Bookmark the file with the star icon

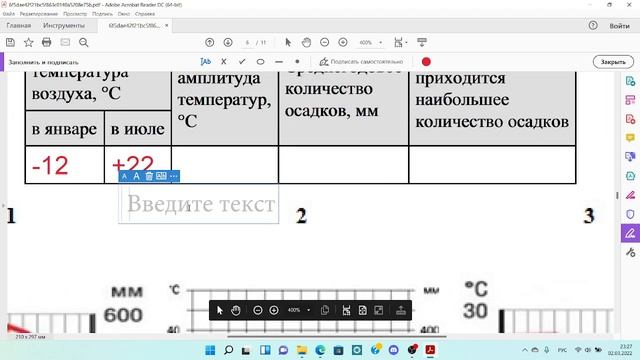tap(29, 42)
